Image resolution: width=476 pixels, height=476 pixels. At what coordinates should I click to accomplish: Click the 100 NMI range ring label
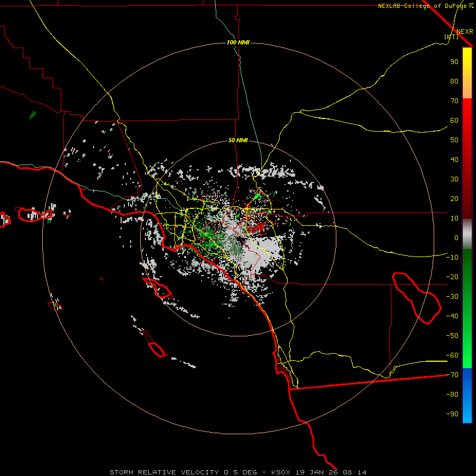pos(238,42)
